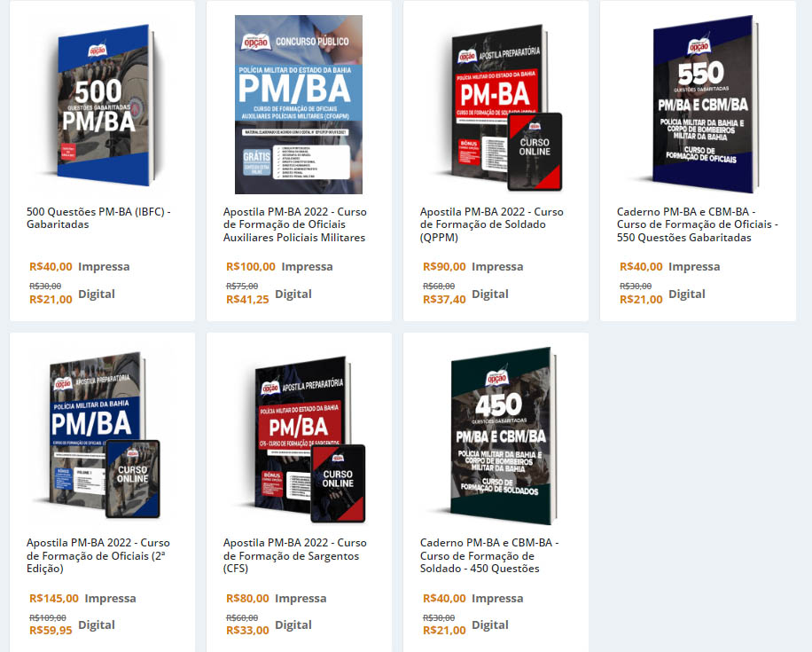Open the 500 Questões PM-BA book cover

click(x=104, y=106)
